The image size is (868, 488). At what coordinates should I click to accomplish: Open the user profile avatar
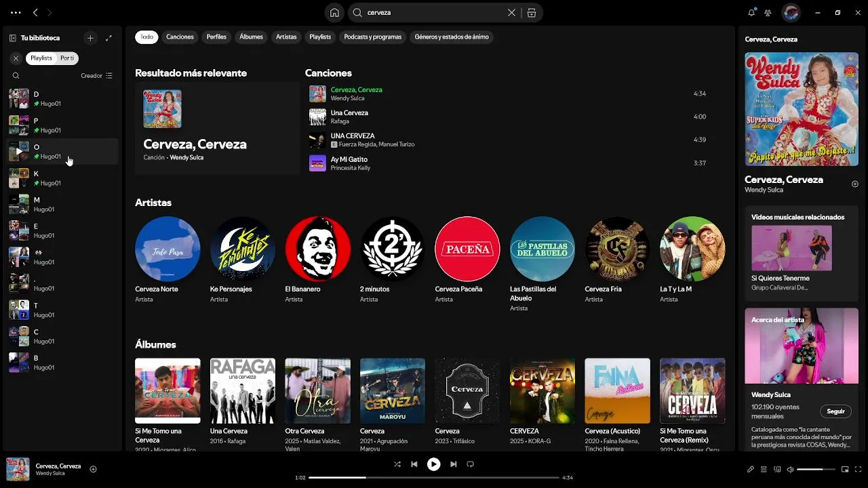click(791, 12)
